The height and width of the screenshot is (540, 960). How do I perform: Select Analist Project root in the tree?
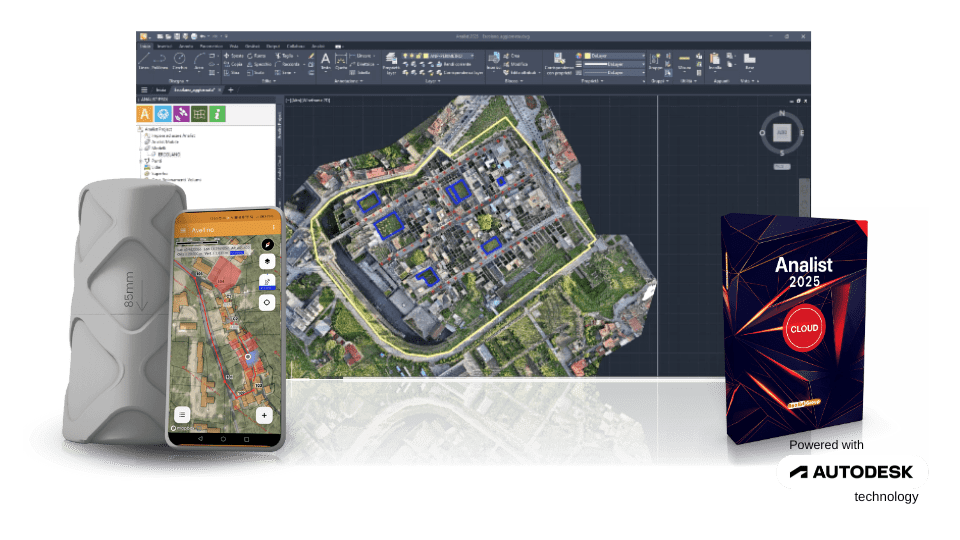[160, 129]
